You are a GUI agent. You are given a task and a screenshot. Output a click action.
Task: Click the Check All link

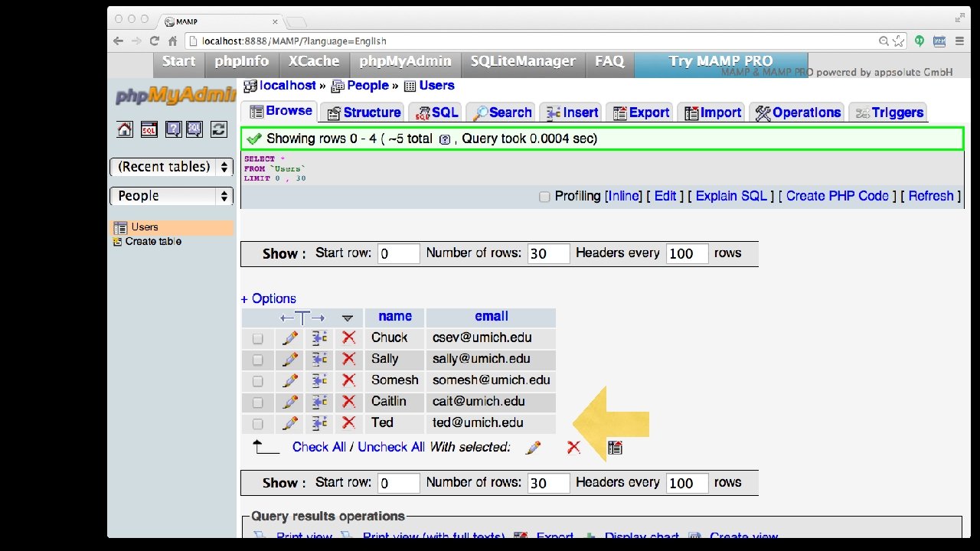[x=319, y=447]
